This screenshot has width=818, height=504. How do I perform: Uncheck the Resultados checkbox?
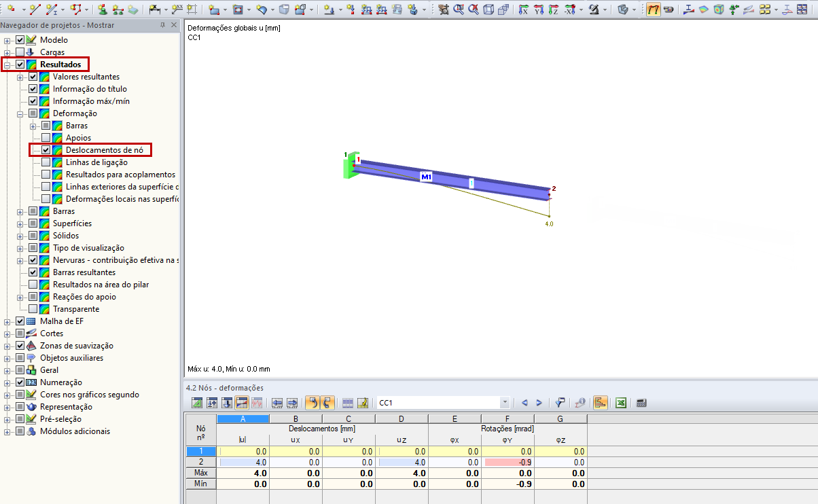[20, 65]
